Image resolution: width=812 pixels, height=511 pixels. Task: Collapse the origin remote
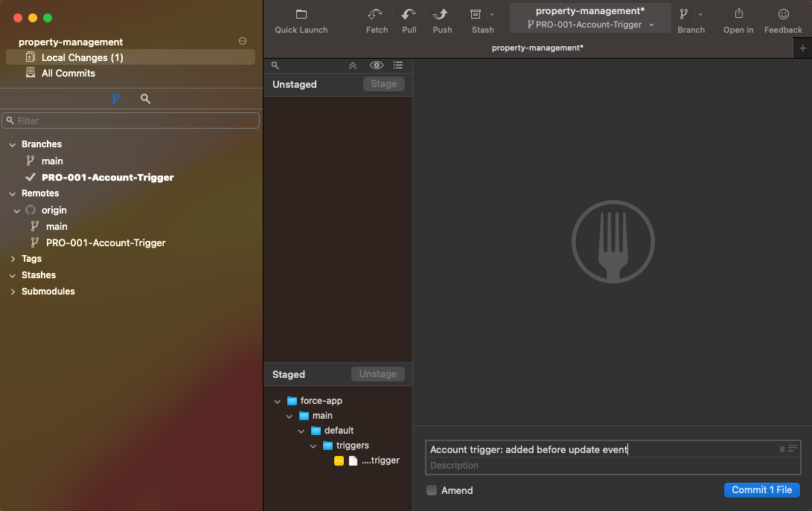pos(17,210)
